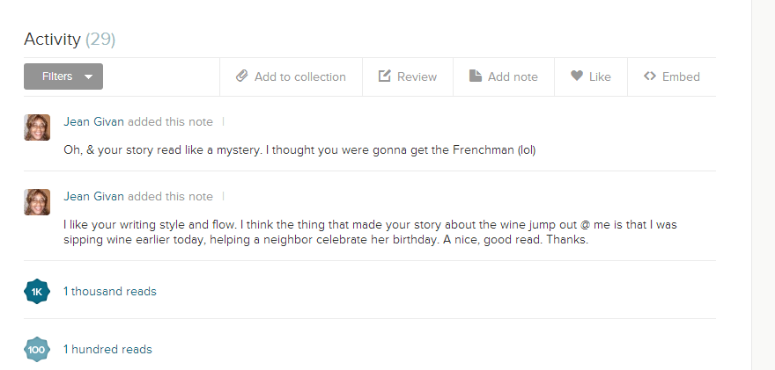Screen dimensions: 775x370
Task: Click the Review pencil icon
Action: pyautogui.click(x=385, y=76)
